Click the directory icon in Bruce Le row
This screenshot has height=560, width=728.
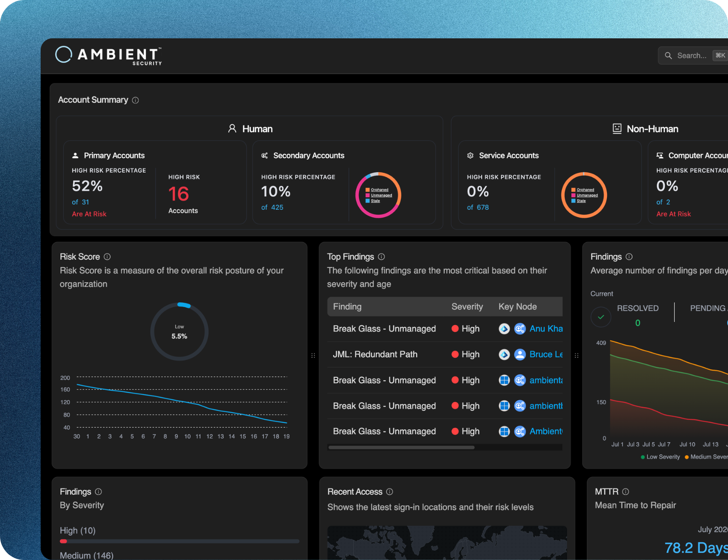tap(504, 355)
